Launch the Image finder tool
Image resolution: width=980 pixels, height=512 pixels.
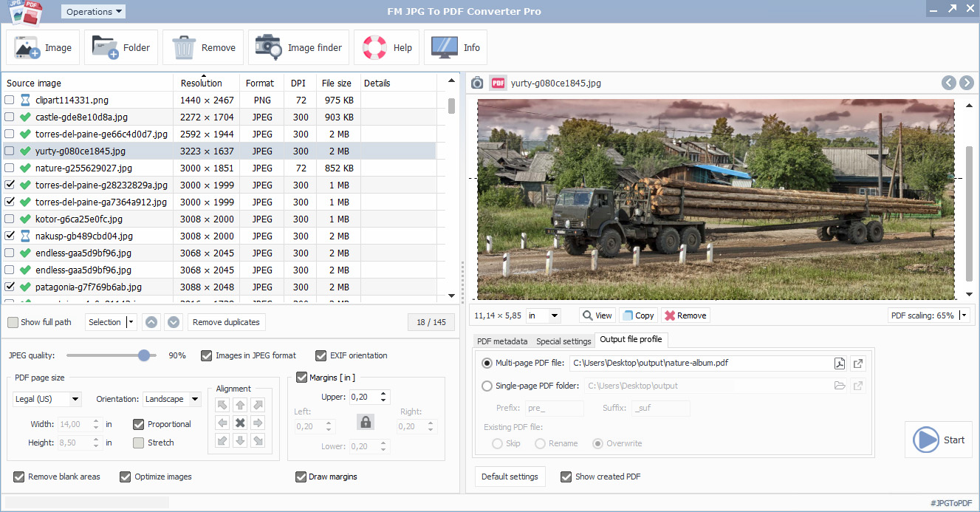pos(298,48)
